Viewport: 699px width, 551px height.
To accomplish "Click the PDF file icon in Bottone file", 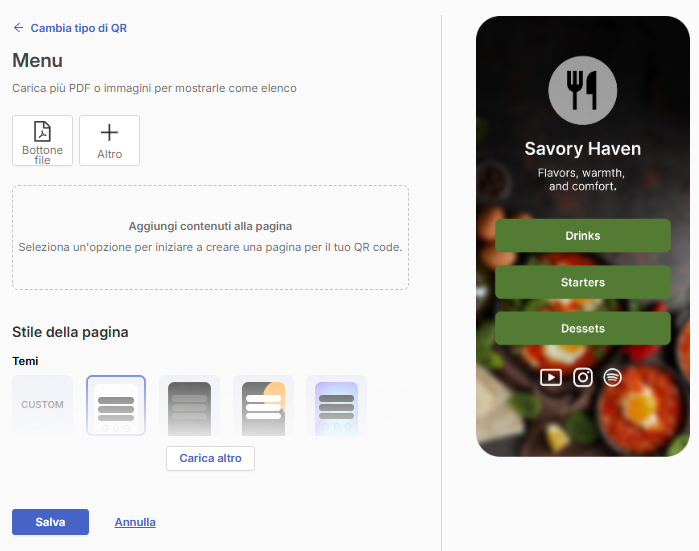I will pyautogui.click(x=42, y=132).
